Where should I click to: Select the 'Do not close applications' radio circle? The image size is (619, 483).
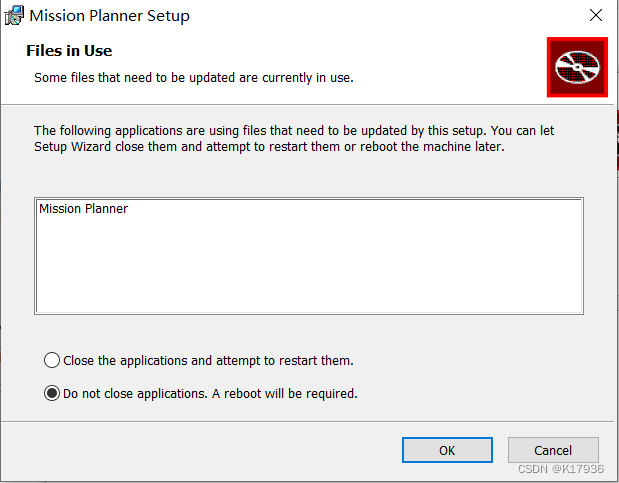pos(52,393)
